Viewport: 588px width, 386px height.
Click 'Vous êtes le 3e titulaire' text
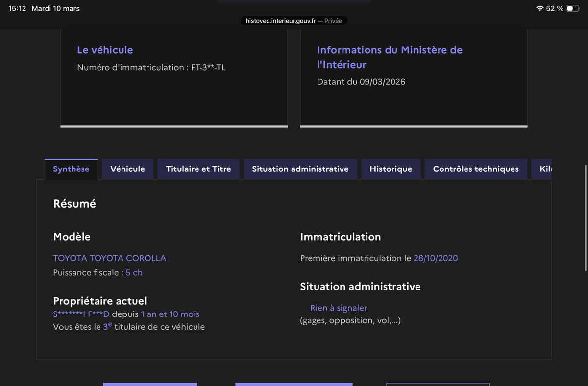pos(129,326)
